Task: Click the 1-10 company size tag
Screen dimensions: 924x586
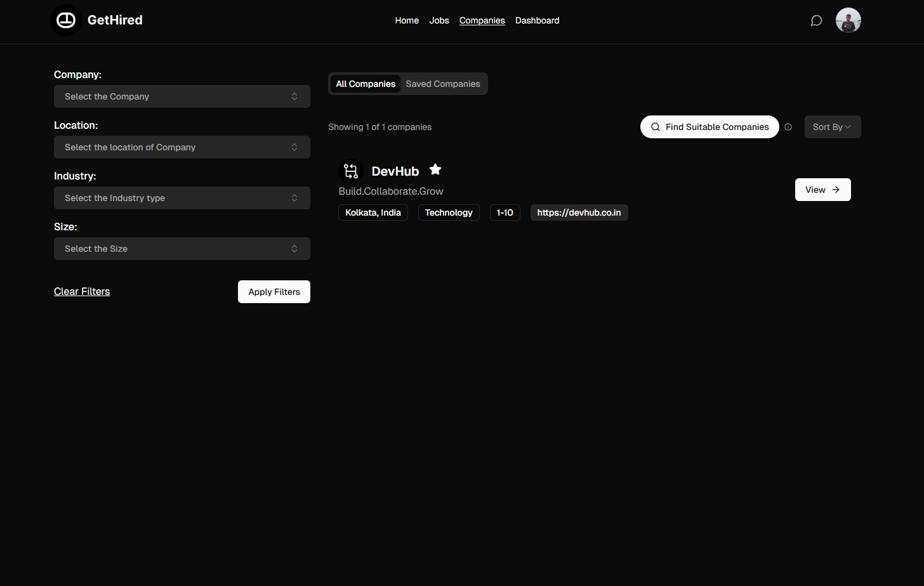Action: click(505, 212)
